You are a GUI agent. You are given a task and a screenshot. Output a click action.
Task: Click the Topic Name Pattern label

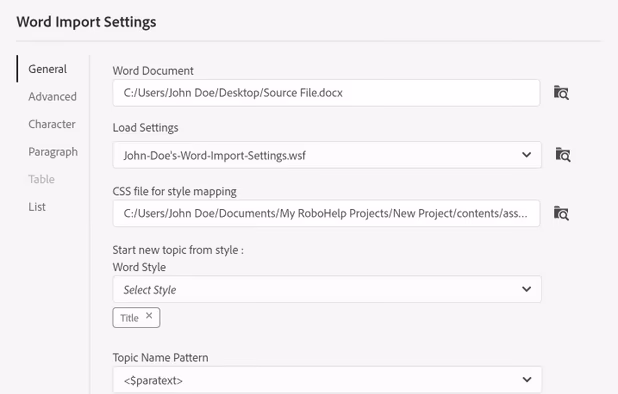coord(160,358)
